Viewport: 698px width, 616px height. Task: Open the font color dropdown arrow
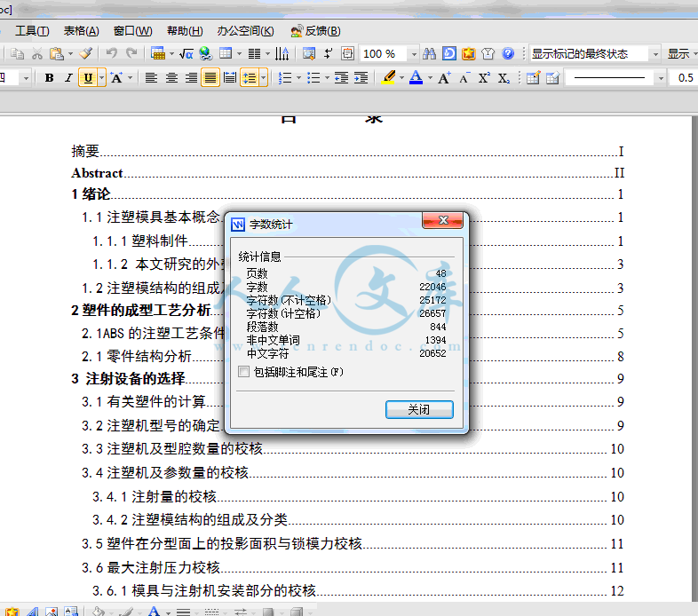[430, 78]
